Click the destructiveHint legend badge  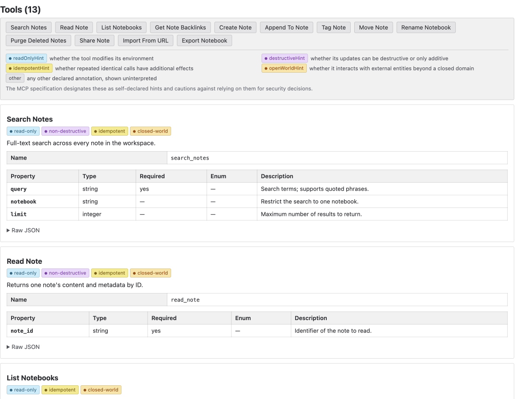[285, 58]
